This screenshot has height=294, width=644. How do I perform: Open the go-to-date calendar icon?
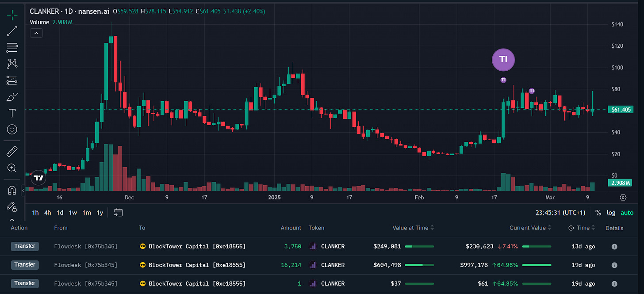118,212
